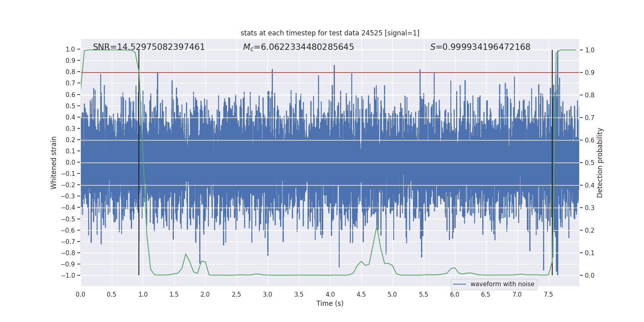Click the 0.0 tick label on time axis
The image size is (644, 322).
[80, 294]
